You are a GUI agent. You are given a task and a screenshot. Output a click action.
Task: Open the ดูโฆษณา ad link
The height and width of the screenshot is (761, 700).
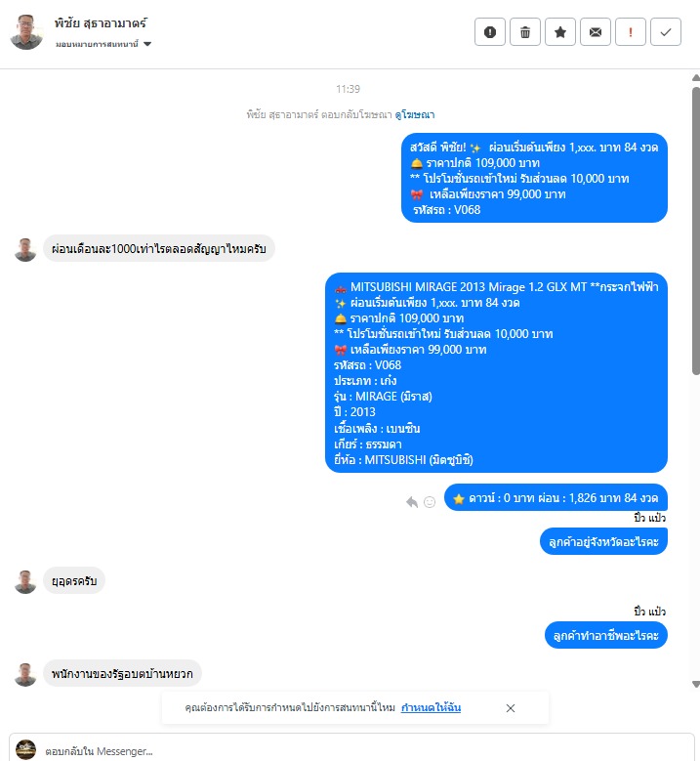coord(415,115)
